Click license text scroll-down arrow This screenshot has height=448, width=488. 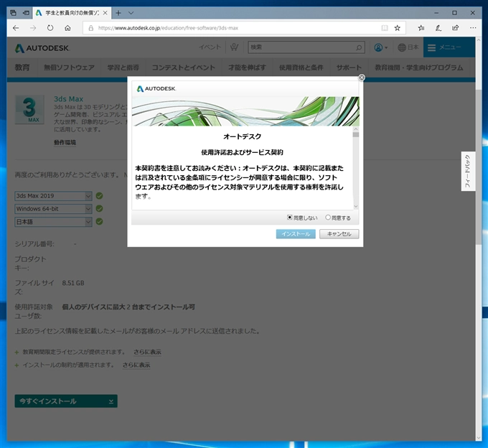click(x=356, y=206)
